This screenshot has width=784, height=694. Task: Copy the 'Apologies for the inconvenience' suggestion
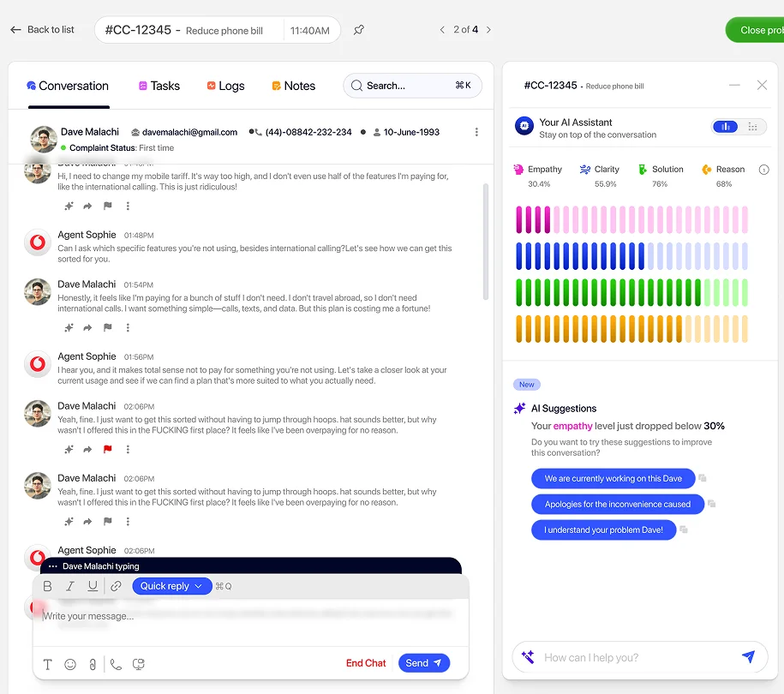click(x=711, y=504)
